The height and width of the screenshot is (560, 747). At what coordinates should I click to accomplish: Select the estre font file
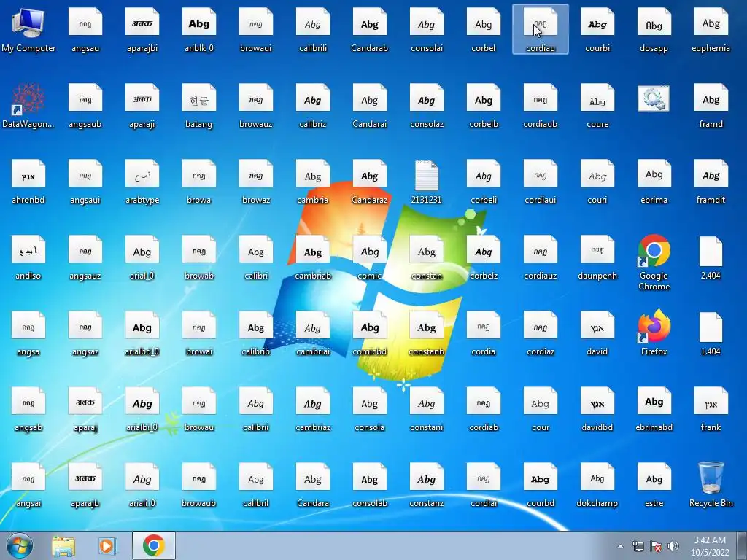click(654, 485)
